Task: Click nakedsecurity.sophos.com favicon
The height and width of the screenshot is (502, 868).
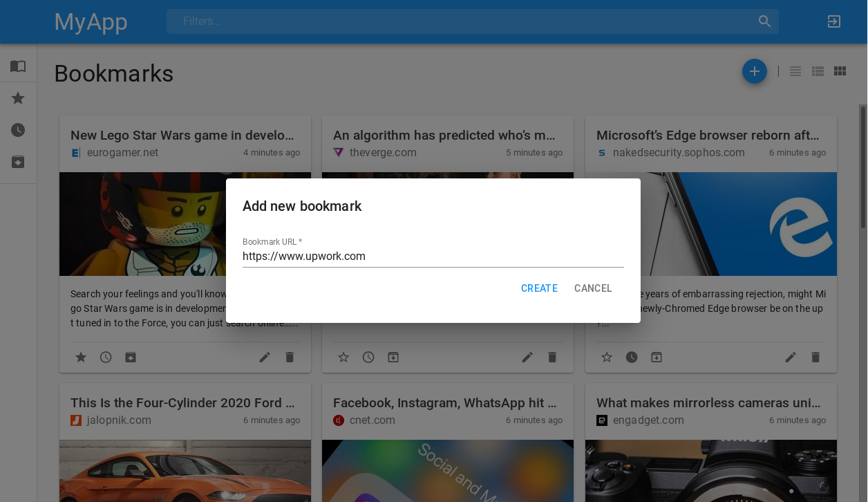Action: click(x=602, y=153)
